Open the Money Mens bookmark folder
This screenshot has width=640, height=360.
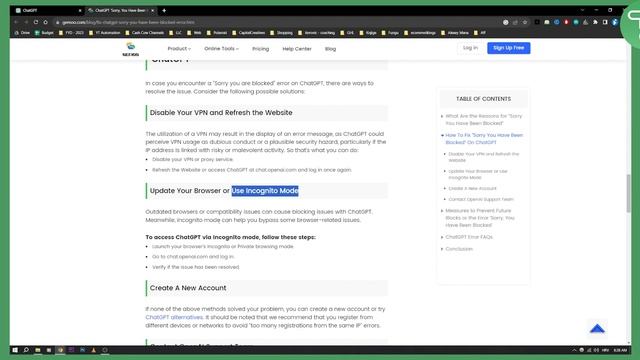(x=455, y=33)
